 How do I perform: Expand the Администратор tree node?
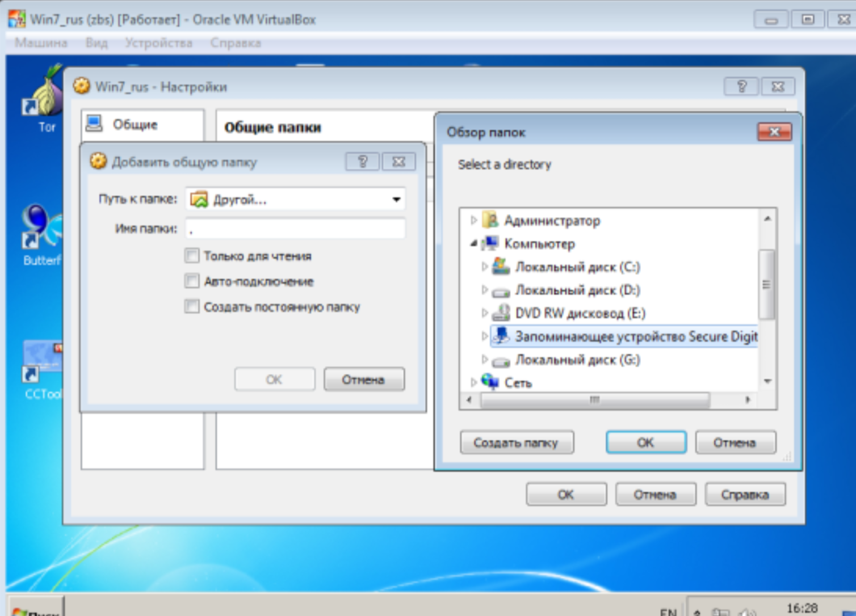(474, 220)
